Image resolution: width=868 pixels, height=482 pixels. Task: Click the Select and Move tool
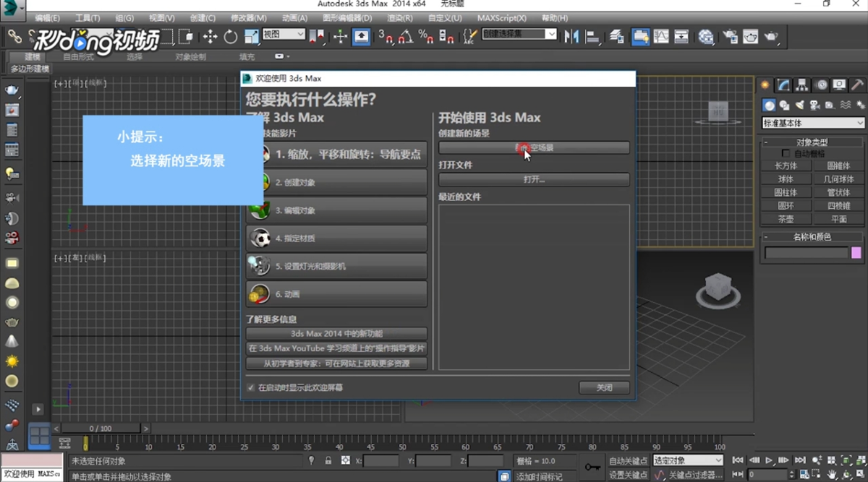pyautogui.click(x=210, y=36)
